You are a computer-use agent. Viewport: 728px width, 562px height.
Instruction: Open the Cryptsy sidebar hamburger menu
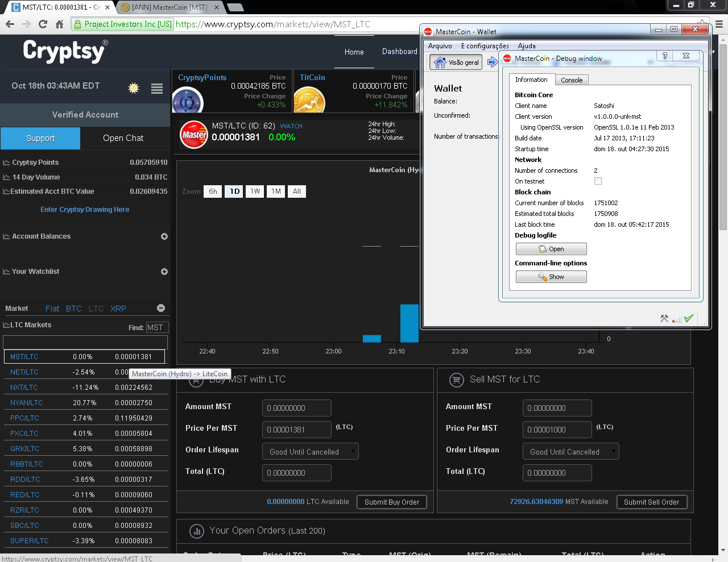coord(157,88)
